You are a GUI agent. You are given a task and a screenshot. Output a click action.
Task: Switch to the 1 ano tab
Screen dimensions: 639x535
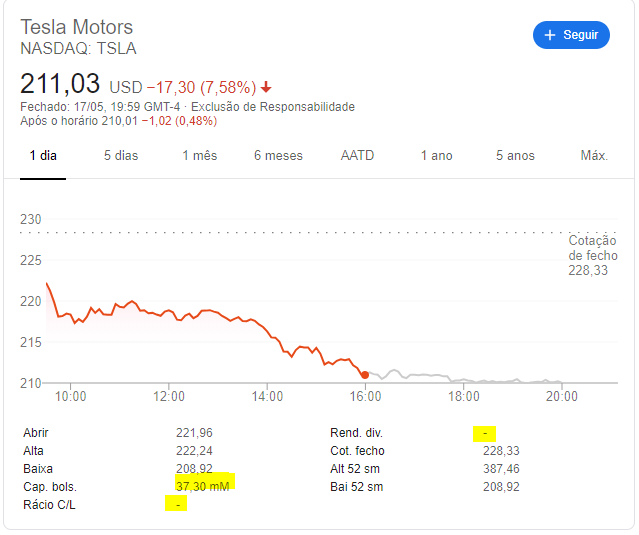436,156
